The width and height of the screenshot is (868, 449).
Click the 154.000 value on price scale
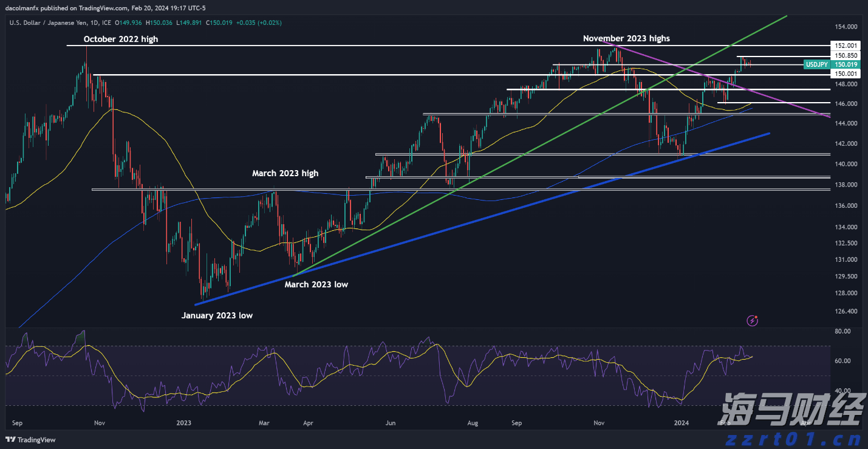(x=846, y=27)
